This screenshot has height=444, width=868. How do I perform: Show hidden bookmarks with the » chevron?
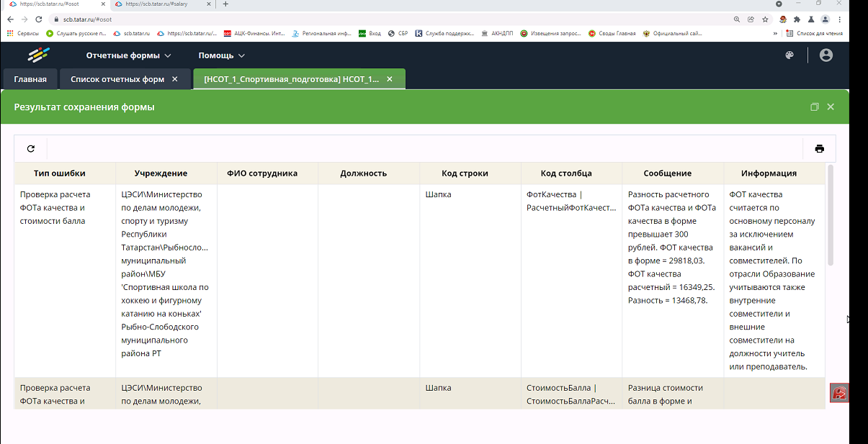coord(775,33)
